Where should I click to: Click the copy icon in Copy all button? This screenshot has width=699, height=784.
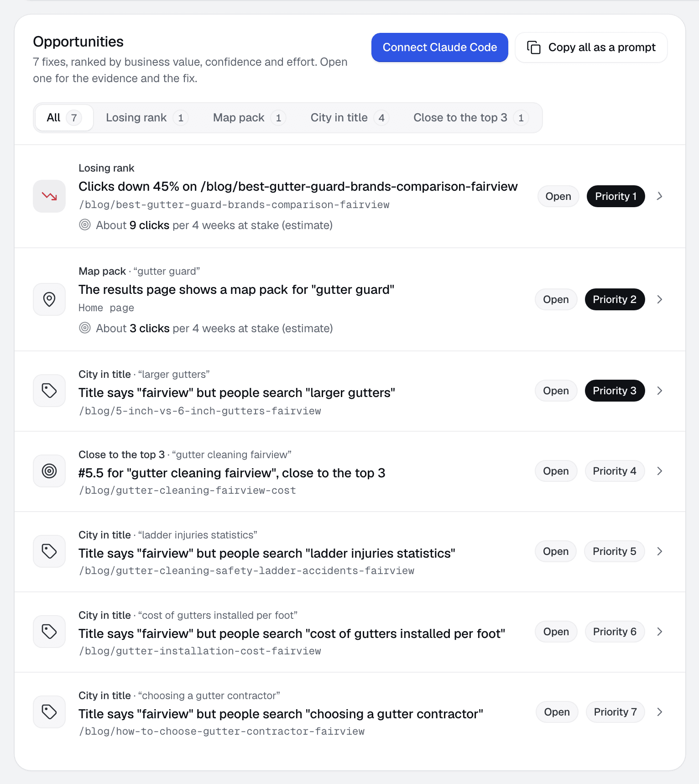(x=534, y=47)
